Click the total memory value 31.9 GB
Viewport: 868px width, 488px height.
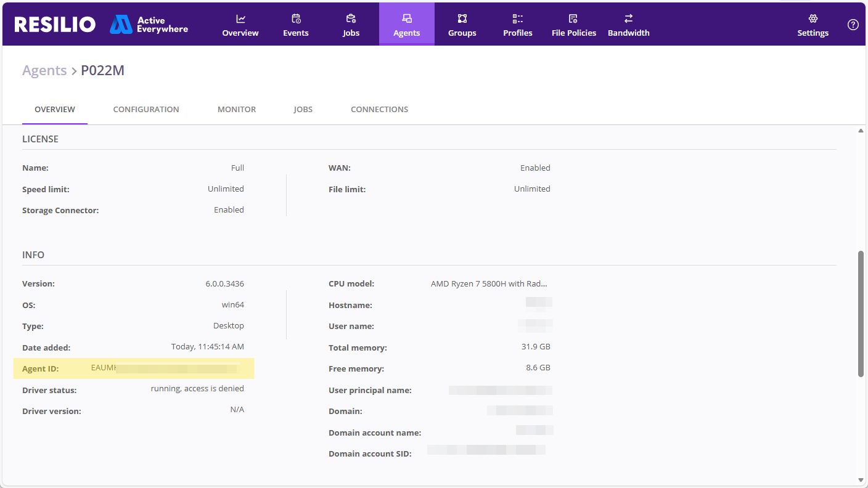[536, 347]
